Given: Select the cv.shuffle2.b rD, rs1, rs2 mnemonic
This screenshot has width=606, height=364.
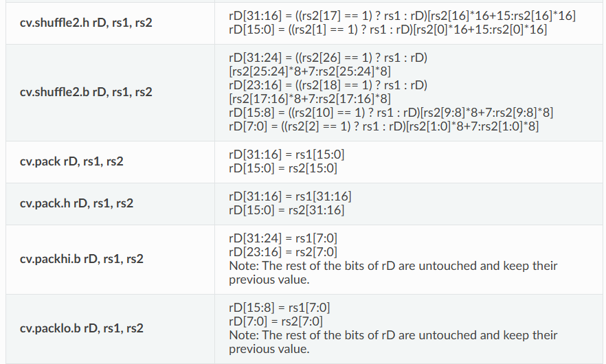Looking at the screenshot, I should [86, 92].
